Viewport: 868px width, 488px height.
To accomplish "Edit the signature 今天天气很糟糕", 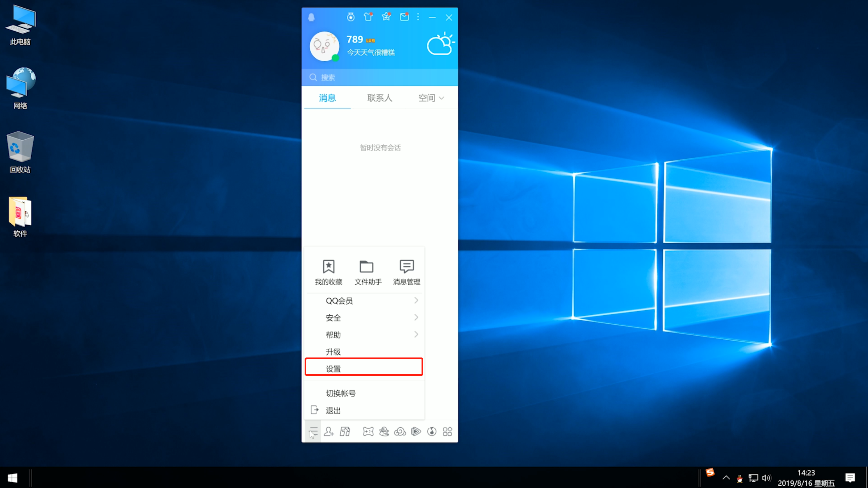I will (371, 52).
